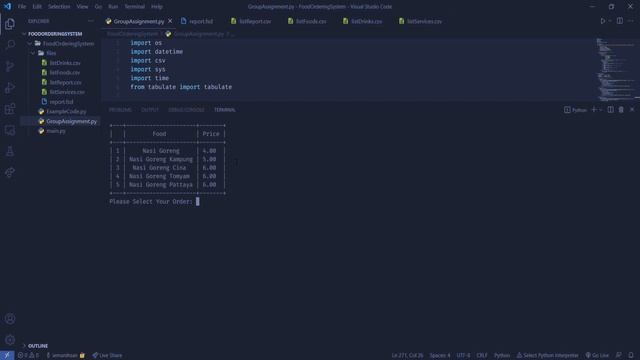Click the editor minimap
The height and width of the screenshot is (360, 640).
(x=616, y=69)
